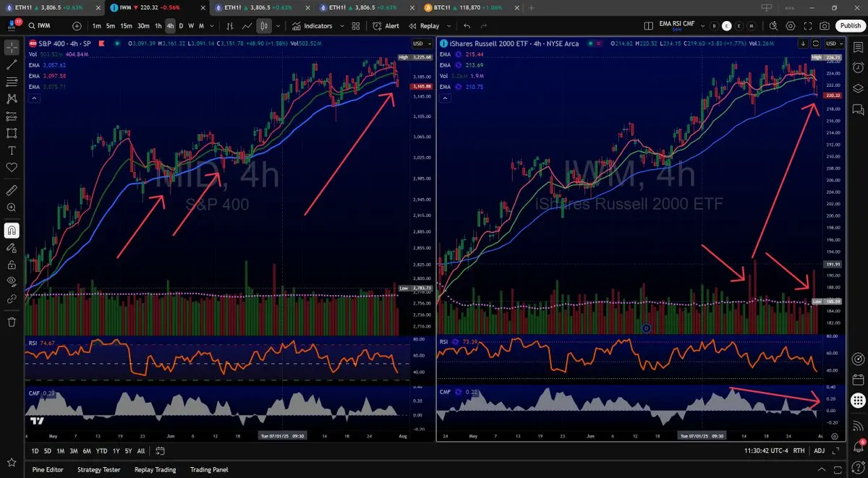Open the heart icons tool
868x478 pixels.
[12, 168]
